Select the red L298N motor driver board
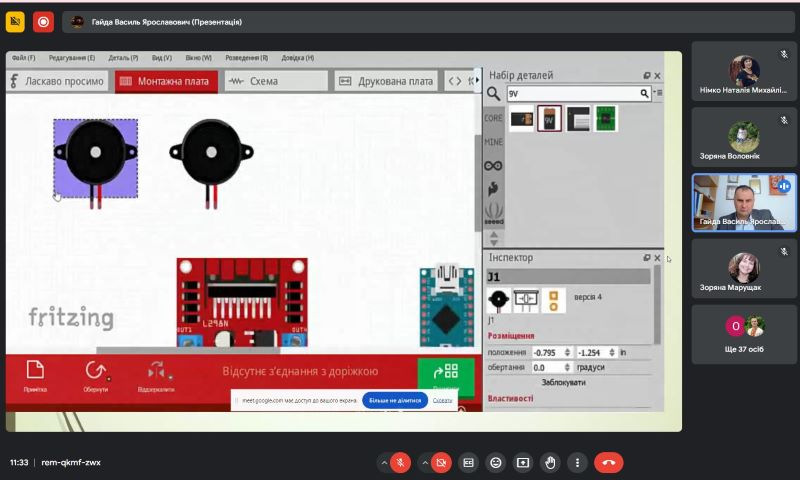Screen dimensions: 800x480 click(x=242, y=302)
